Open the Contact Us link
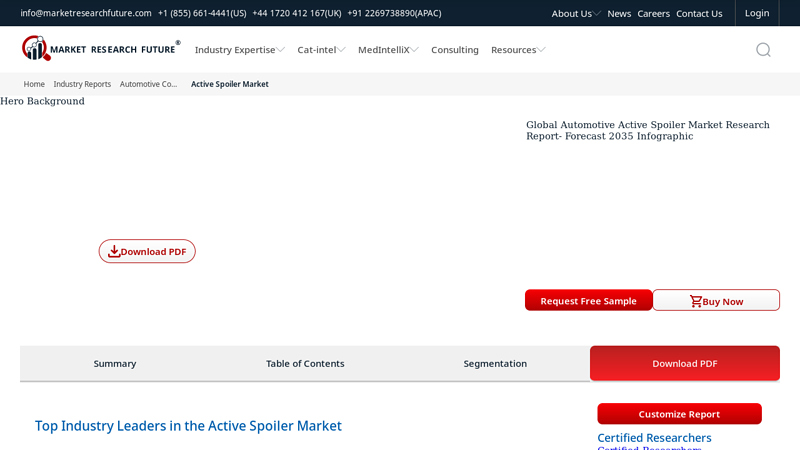 699,13
